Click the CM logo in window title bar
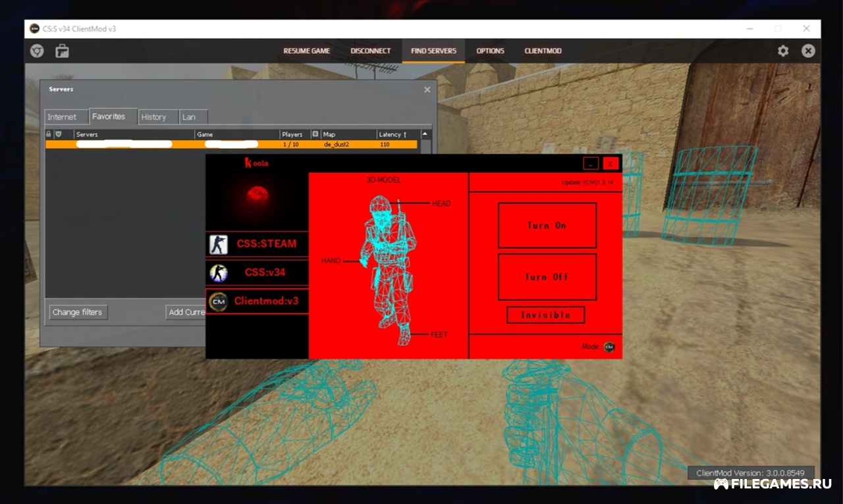Viewport: 843px width, 504px height. click(x=35, y=29)
